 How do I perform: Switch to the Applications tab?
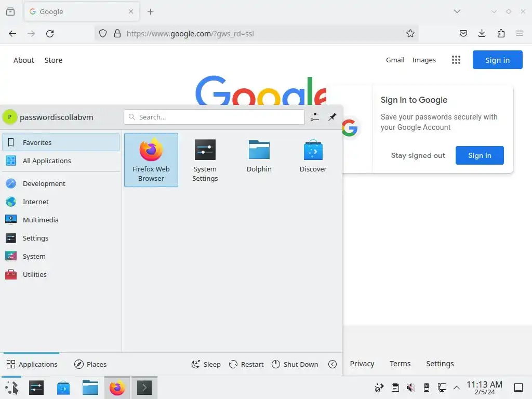[32, 364]
